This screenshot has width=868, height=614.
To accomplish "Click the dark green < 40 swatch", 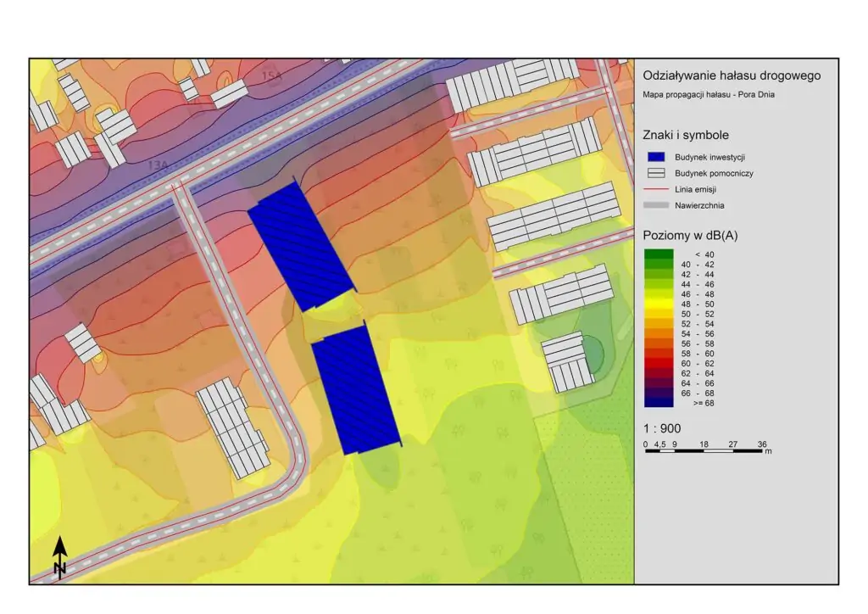I will [659, 254].
